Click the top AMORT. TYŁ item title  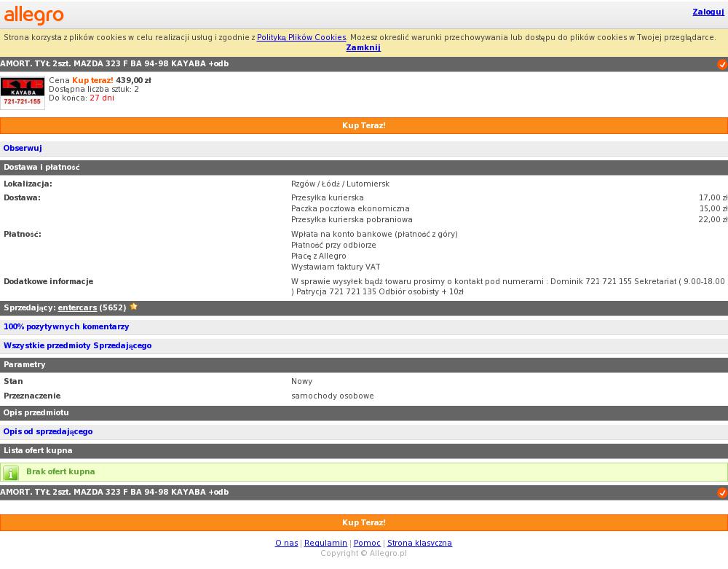coord(114,63)
